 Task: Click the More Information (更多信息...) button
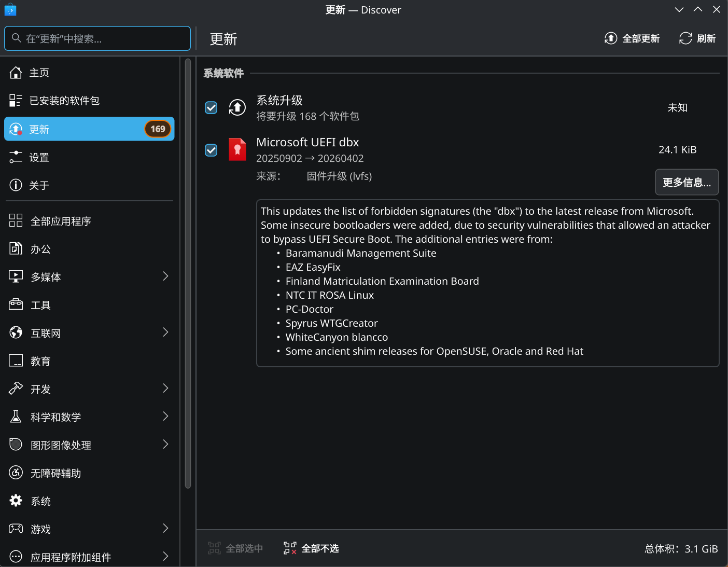[687, 182]
